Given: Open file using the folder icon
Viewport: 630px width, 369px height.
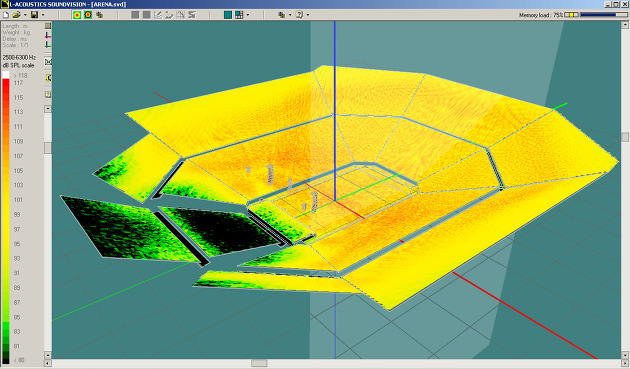Looking at the screenshot, I should tap(16, 15).
